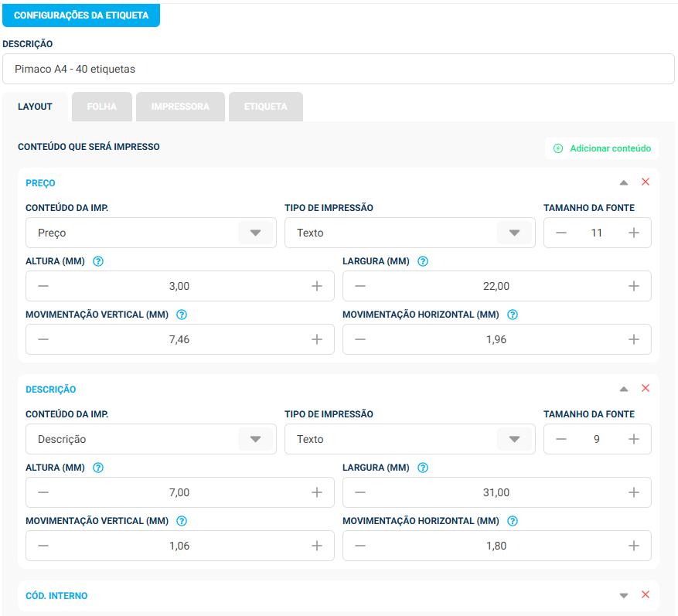Decrease font size in Descrição section
678x616 pixels.
click(561, 439)
